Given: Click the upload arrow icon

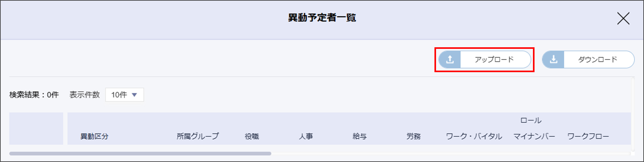Looking at the screenshot, I should pos(450,60).
